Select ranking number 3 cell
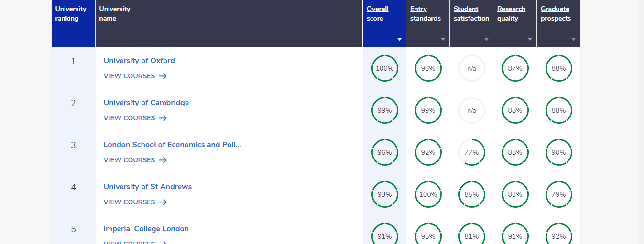The height and width of the screenshot is (244, 644). pos(73,152)
